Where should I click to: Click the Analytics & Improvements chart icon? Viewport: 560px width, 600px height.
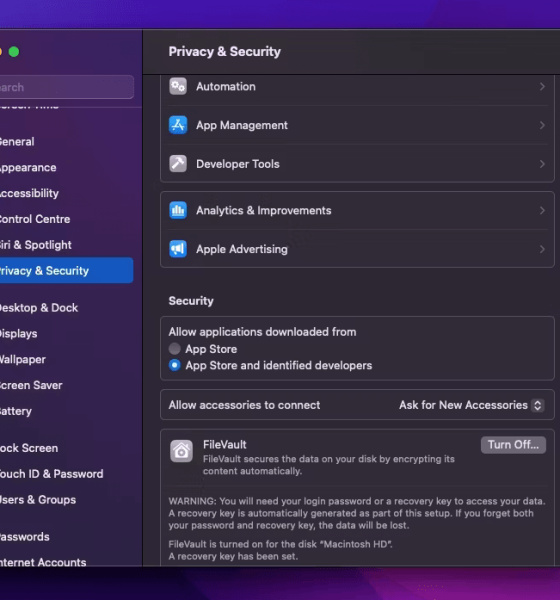(178, 210)
